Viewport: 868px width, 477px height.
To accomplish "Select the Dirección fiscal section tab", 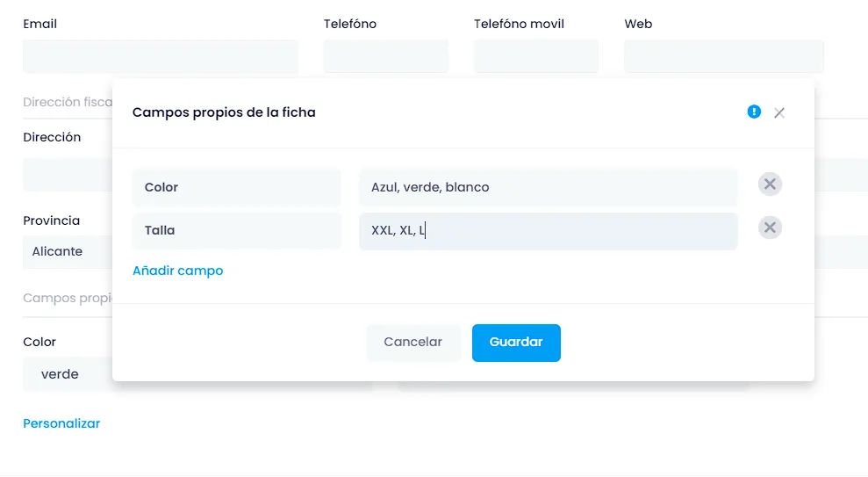I will (x=68, y=102).
